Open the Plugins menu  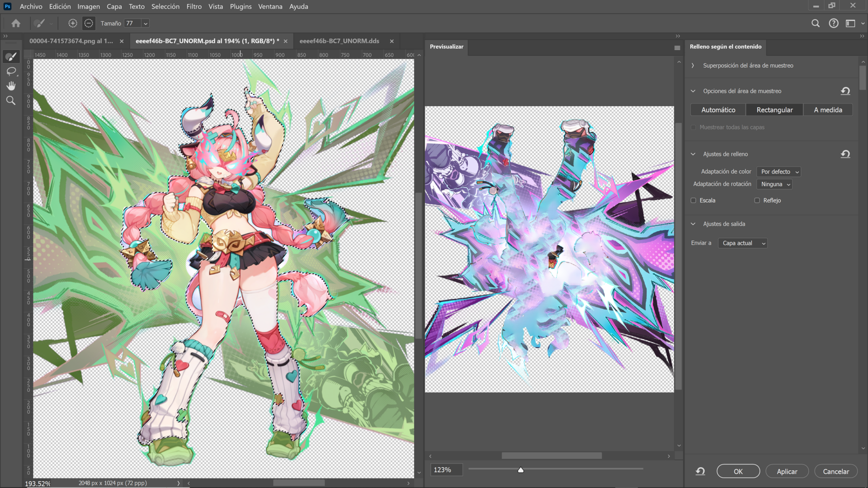pos(241,6)
